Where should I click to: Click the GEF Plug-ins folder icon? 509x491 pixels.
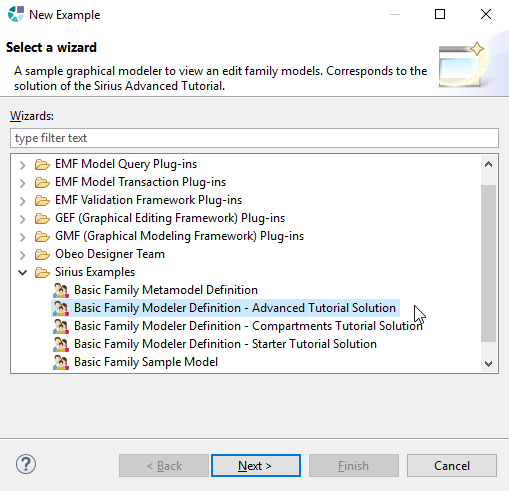tap(42, 218)
